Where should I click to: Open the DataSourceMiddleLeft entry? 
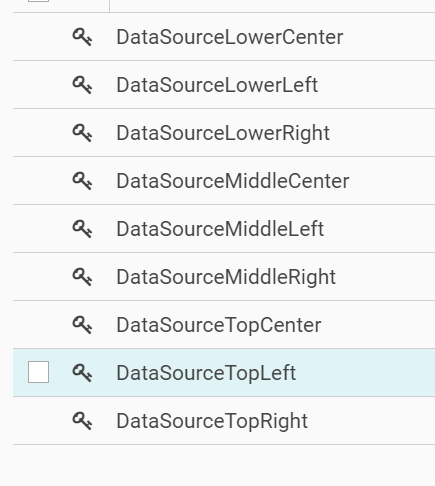pos(220,229)
